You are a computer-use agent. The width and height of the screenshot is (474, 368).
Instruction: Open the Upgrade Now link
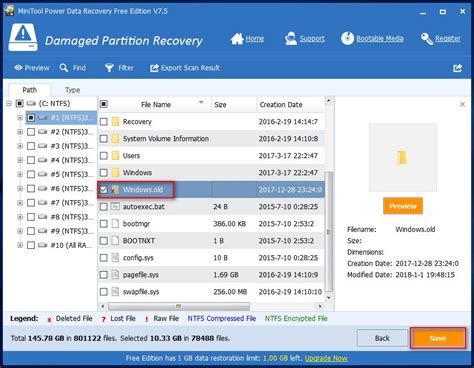coord(326,358)
